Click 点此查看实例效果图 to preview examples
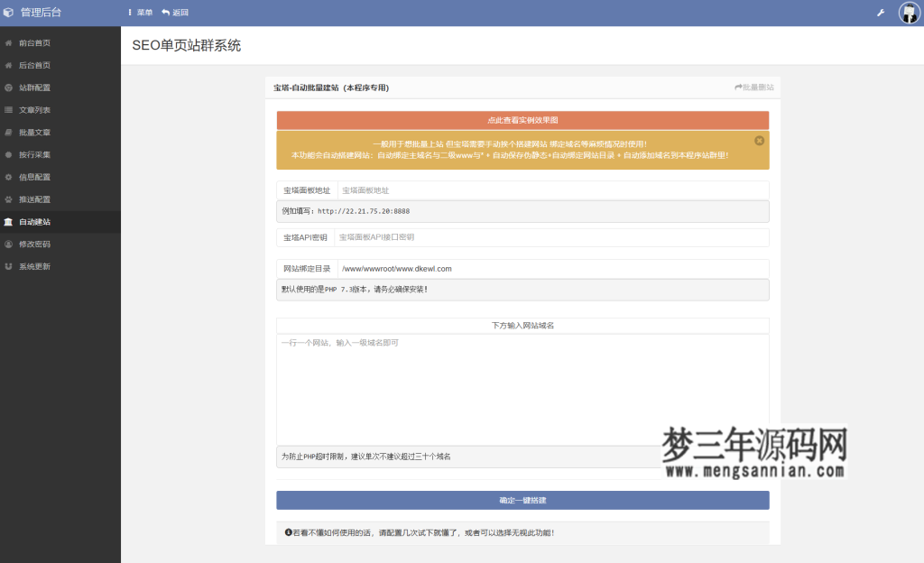 tap(522, 119)
